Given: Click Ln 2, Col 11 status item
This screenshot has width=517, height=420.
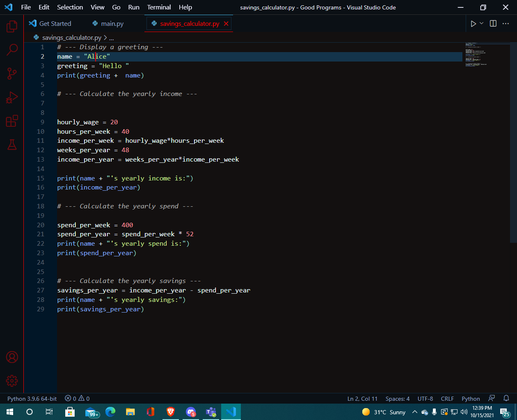Looking at the screenshot, I should point(362,399).
